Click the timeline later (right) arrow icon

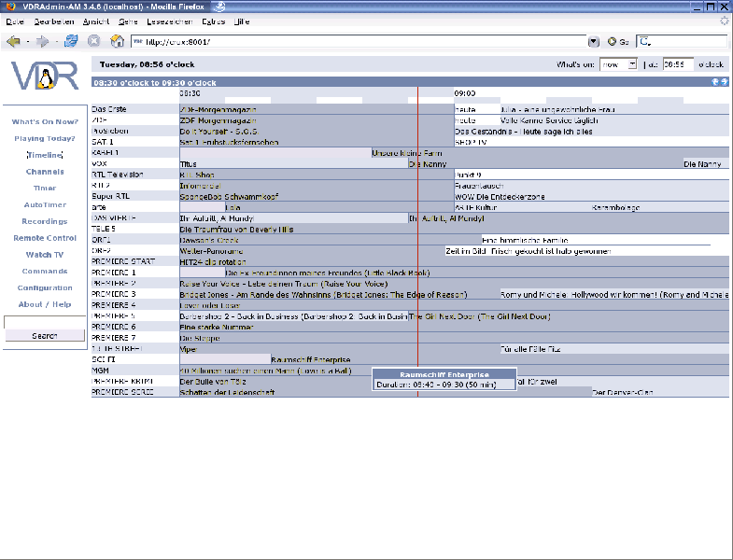click(724, 82)
